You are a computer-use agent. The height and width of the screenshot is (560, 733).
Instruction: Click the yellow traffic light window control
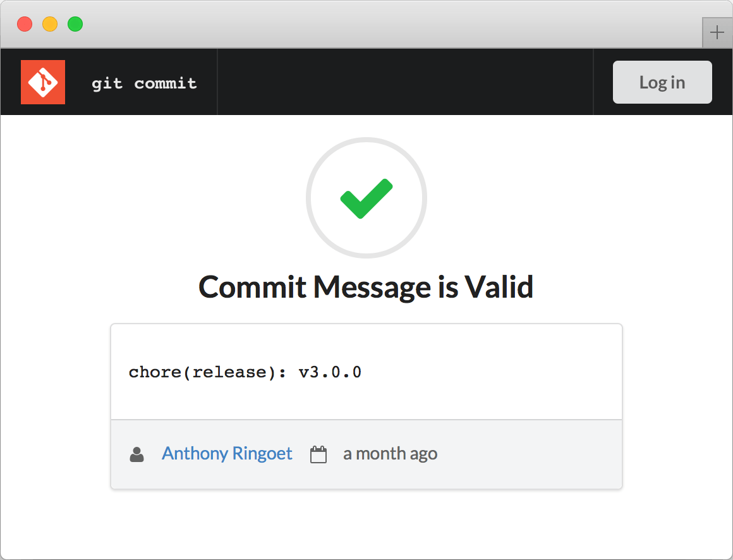pyautogui.click(x=50, y=23)
